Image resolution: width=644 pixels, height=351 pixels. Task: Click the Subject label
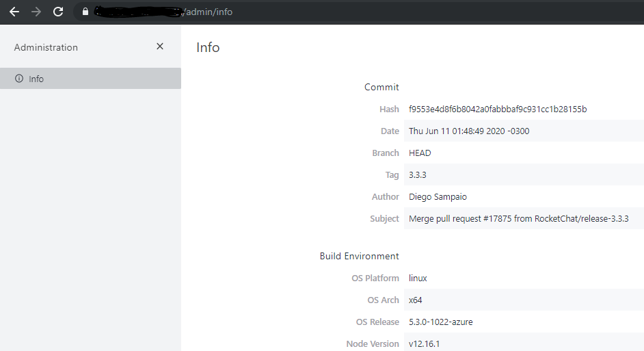click(384, 218)
